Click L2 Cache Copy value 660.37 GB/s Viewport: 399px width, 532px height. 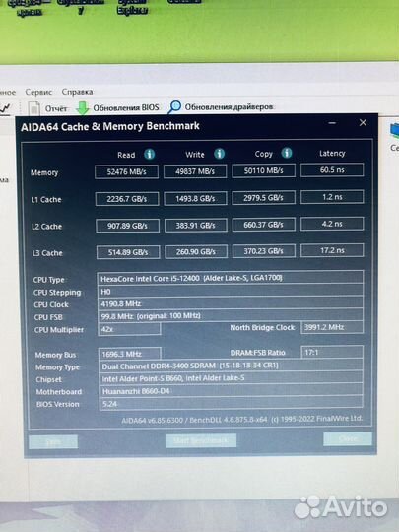tap(264, 225)
